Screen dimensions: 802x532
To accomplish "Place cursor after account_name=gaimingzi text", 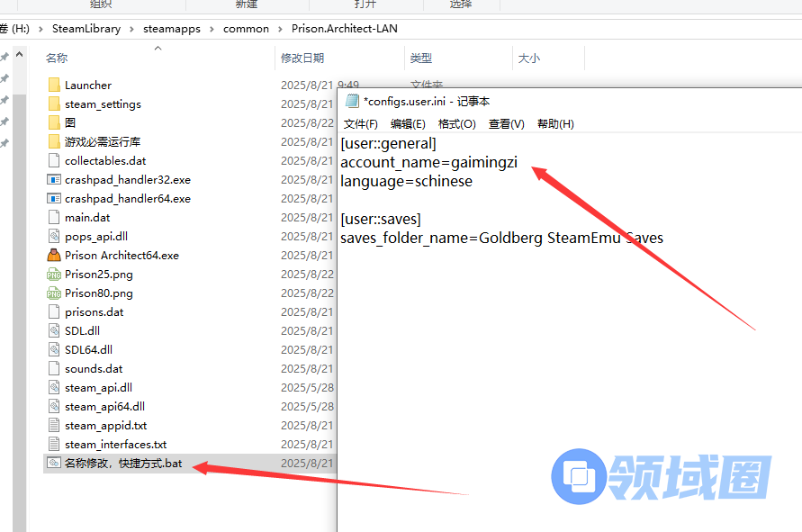I will pyautogui.click(x=519, y=162).
